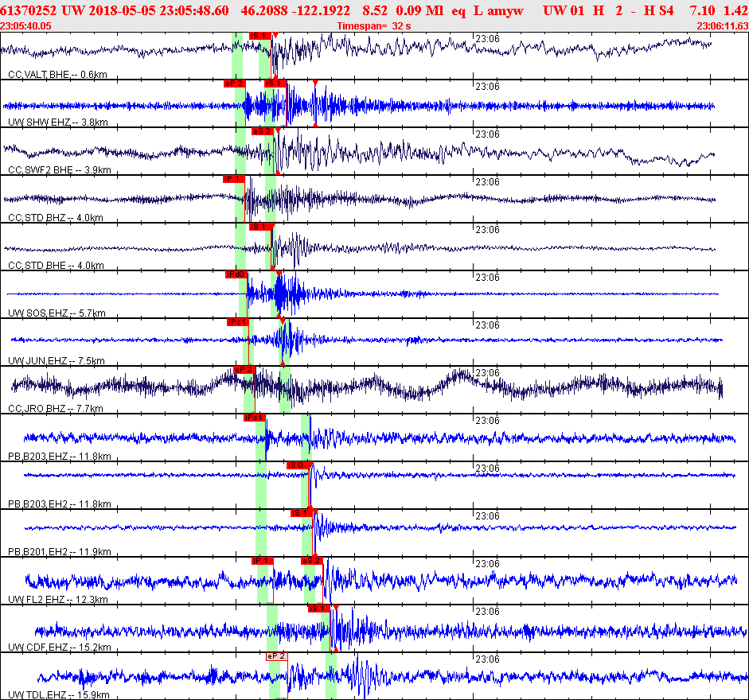Select the iS 0 pick flag on PB.B203 EH2
Screen dimensions: 749x700
point(298,465)
